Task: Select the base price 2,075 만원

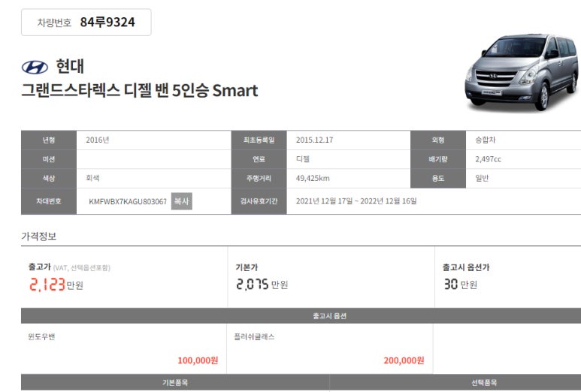Action: click(x=262, y=285)
